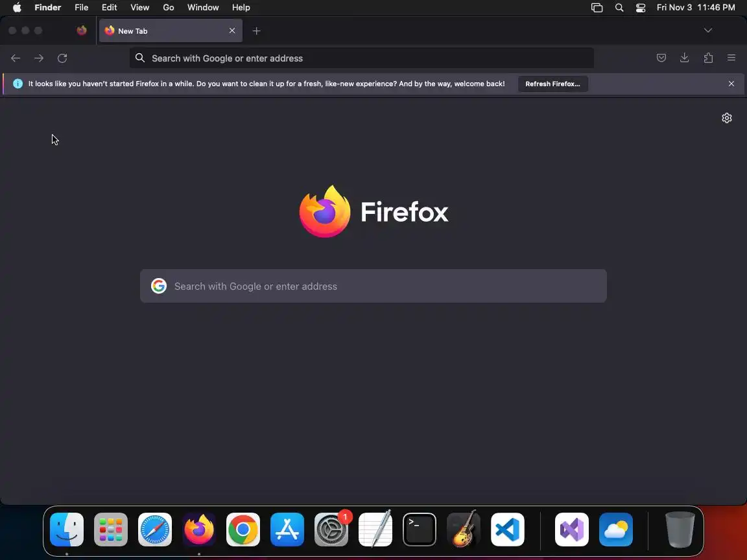Open the Finder menu
Viewport: 747px width, 560px height.
tap(47, 7)
